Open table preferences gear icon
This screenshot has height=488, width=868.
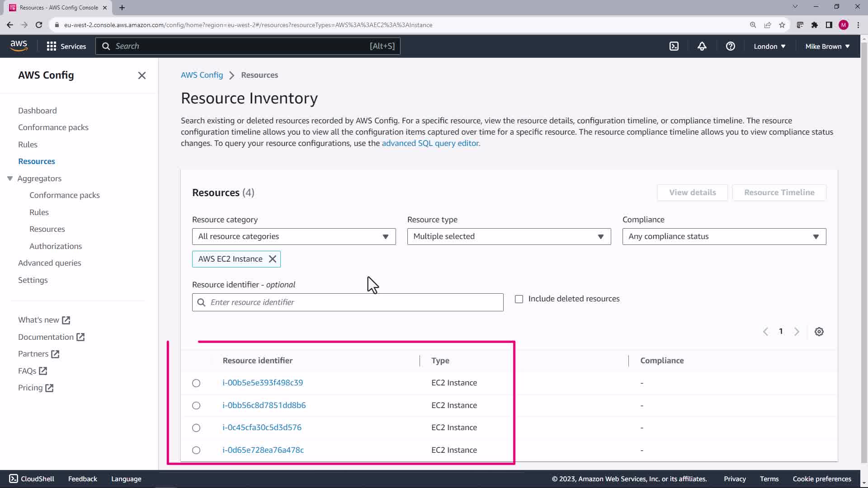pos(819,332)
